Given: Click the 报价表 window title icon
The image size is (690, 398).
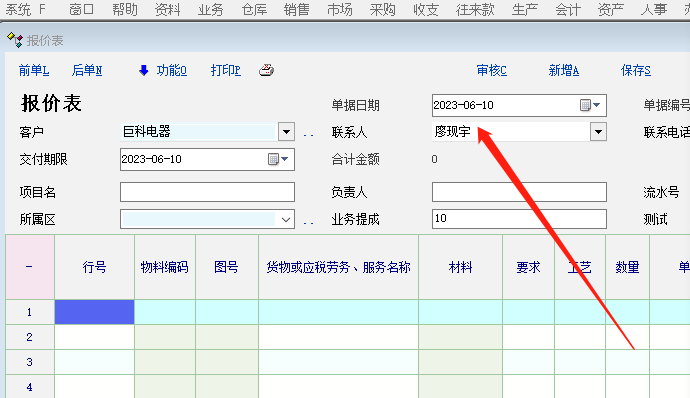Looking at the screenshot, I should click(15, 40).
